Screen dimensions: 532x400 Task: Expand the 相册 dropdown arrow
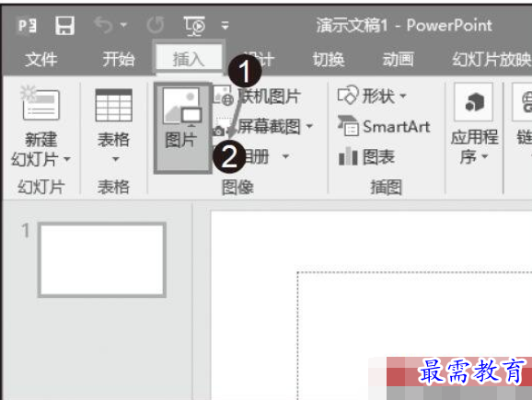[x=285, y=156]
